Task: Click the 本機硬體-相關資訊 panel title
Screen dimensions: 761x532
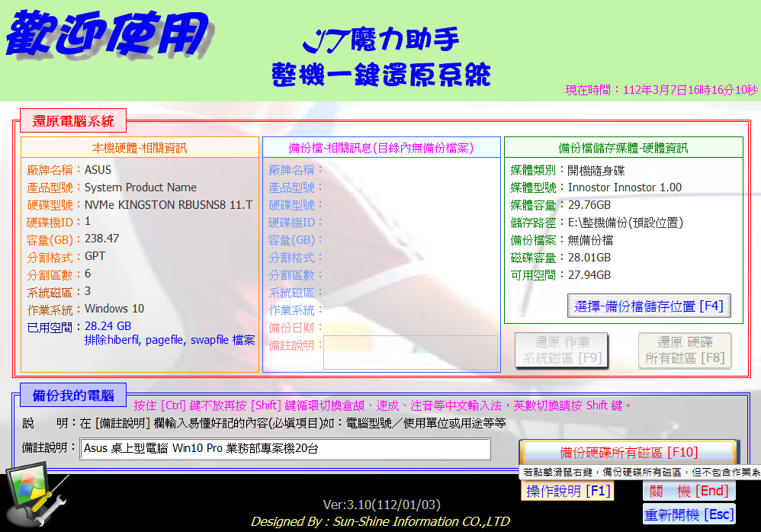Action: pyautogui.click(x=140, y=148)
